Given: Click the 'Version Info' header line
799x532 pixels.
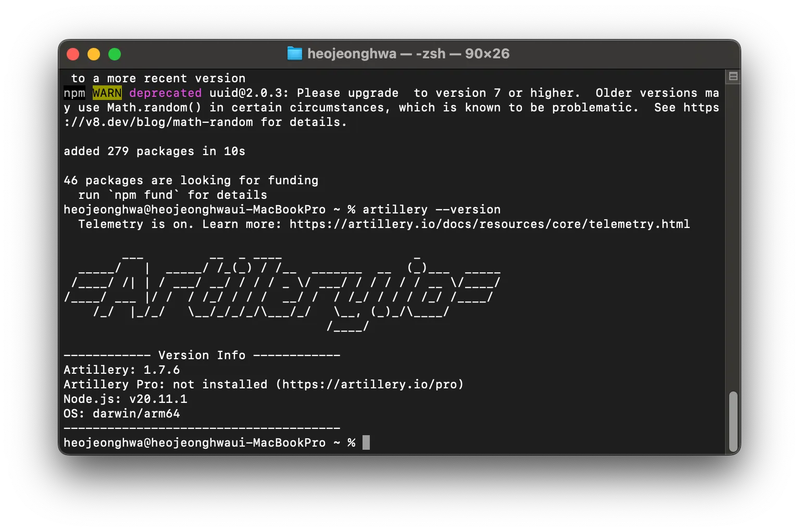Looking at the screenshot, I should point(202,356).
